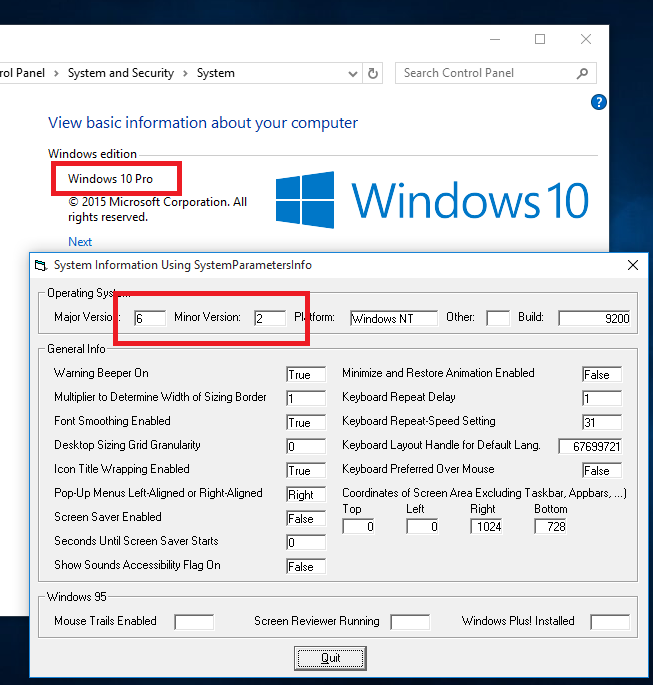
Task: Click the refresh icon in address bar
Action: point(373,73)
